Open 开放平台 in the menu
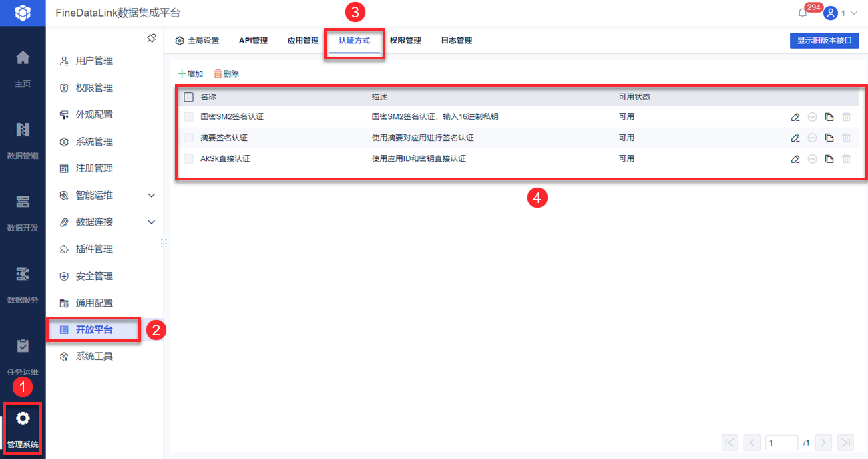 pyautogui.click(x=94, y=330)
